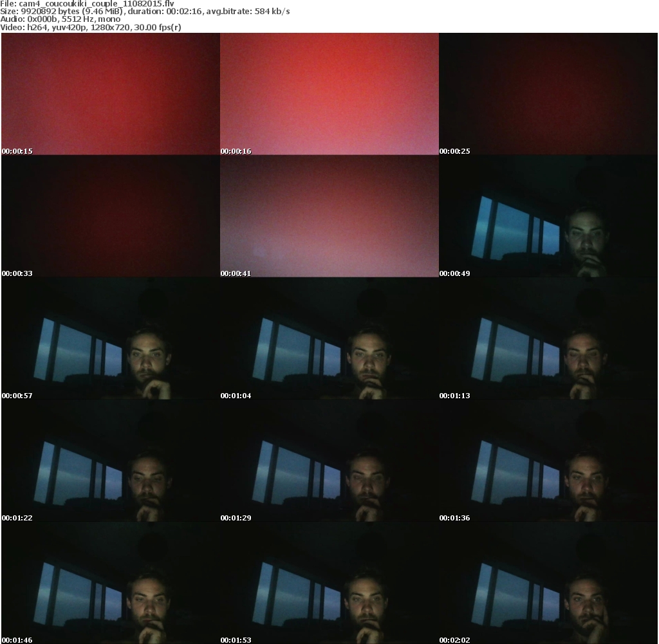Screen dimensions: 659x644
Task: Select the thumbnail frame at 00:00:25
Action: 548,94
